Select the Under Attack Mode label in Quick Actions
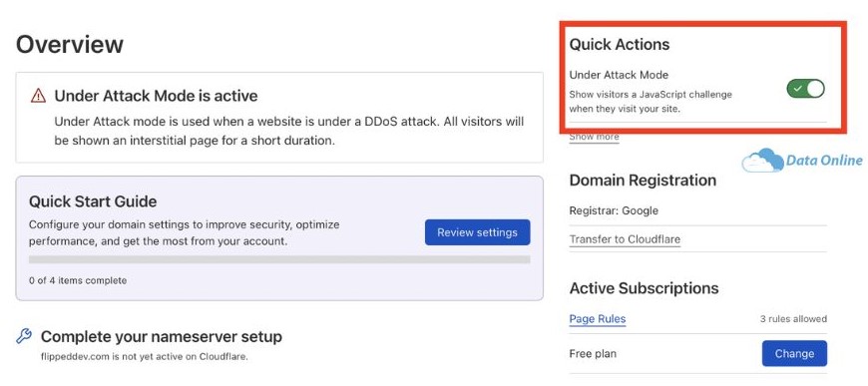Image resolution: width=868 pixels, height=386 pixels. [x=619, y=75]
